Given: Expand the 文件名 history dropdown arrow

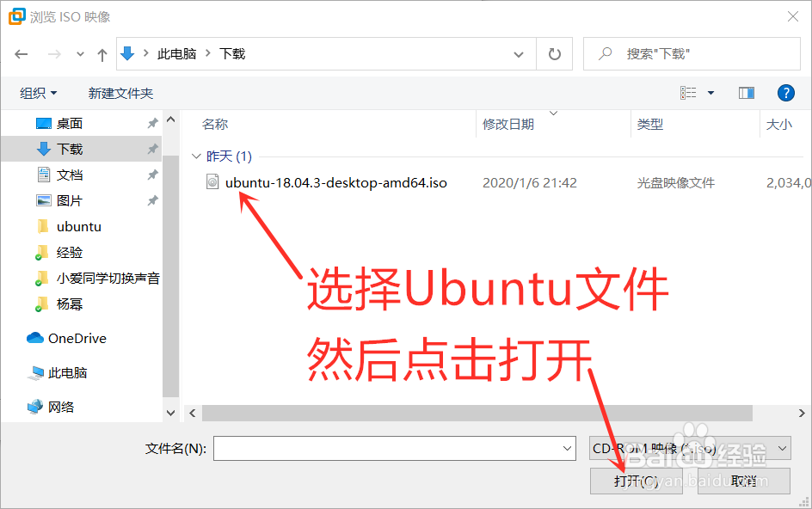Looking at the screenshot, I should coord(568,449).
